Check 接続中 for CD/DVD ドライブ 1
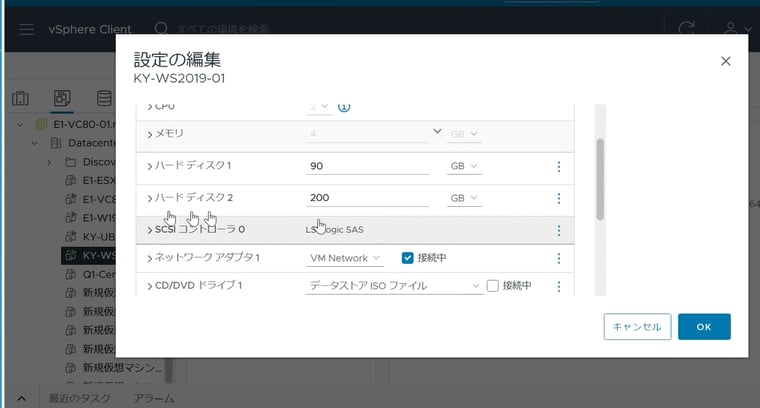 (x=492, y=286)
